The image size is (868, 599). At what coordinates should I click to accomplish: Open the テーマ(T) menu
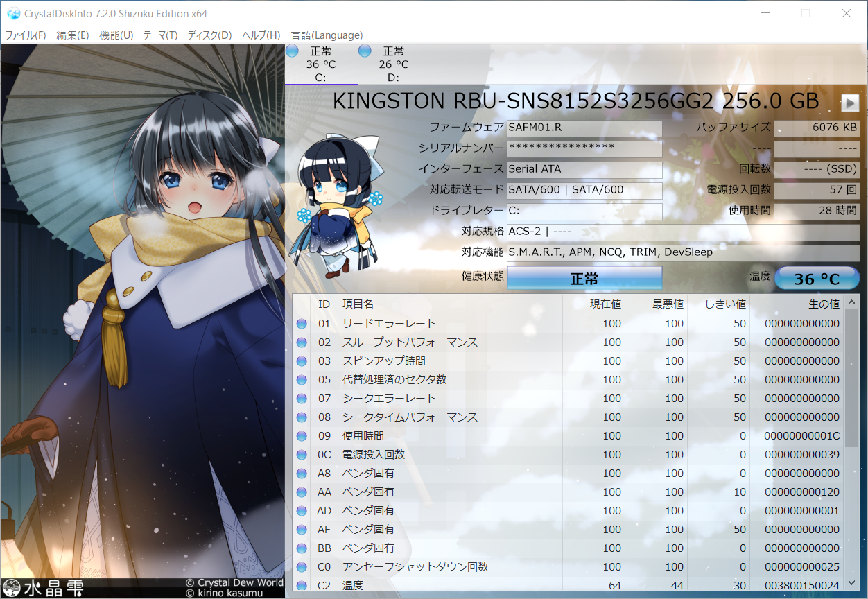pos(160,35)
